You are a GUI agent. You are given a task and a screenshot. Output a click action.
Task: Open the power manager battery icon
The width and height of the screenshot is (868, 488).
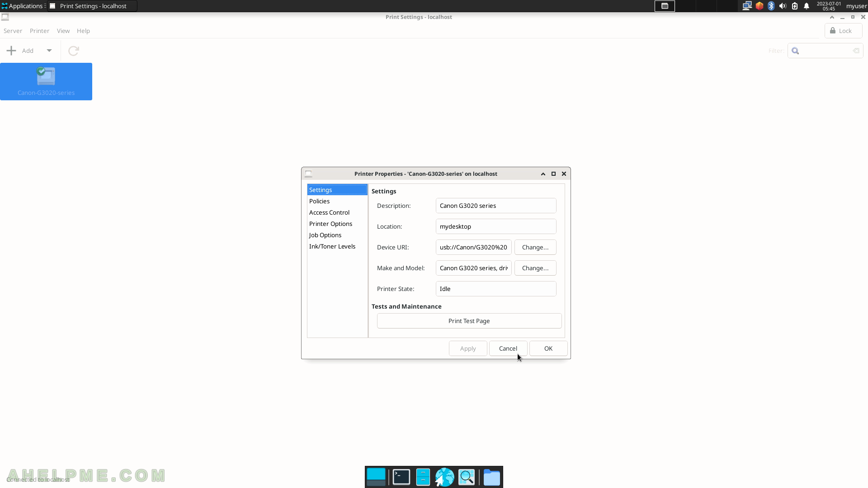(795, 6)
